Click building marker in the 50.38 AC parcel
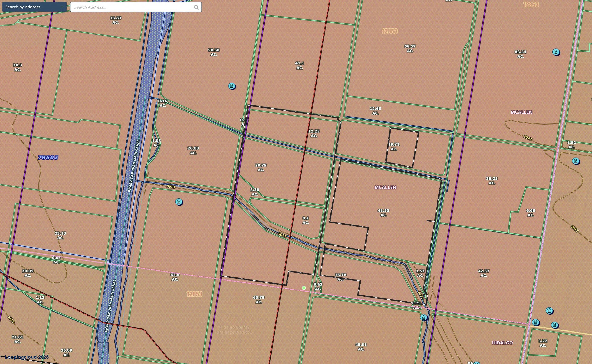The height and width of the screenshot is (364, 592). 232,86
